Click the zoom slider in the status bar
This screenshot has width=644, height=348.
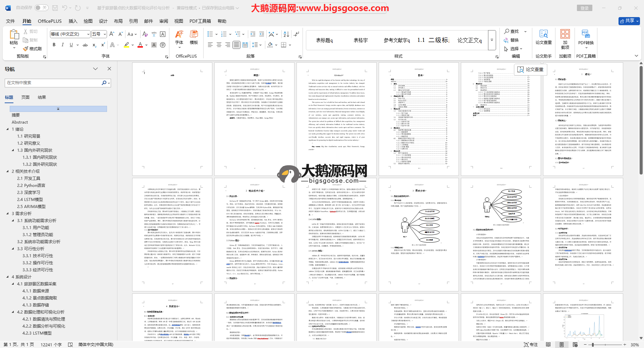click(x=593, y=345)
